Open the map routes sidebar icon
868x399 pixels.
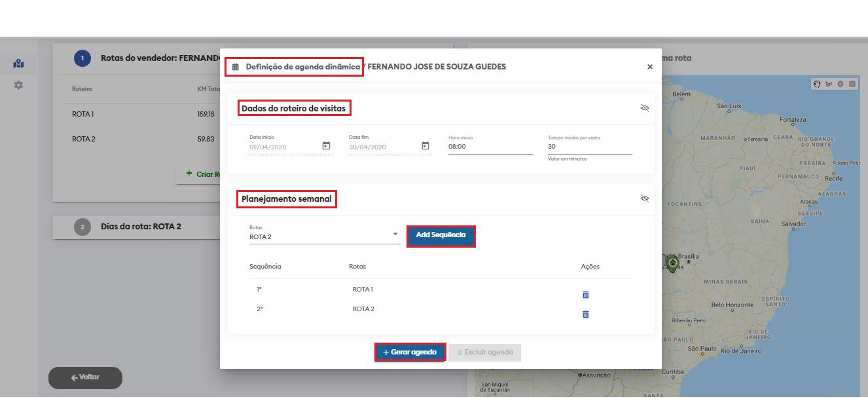18,64
